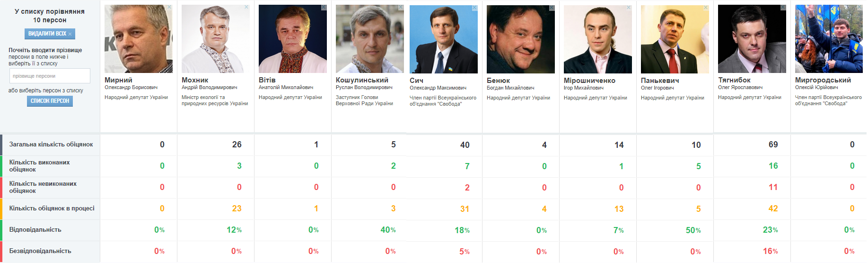Viewport: 868px width, 263px height.
Task: Follow the Кошулинський name link
Action: click(x=362, y=80)
